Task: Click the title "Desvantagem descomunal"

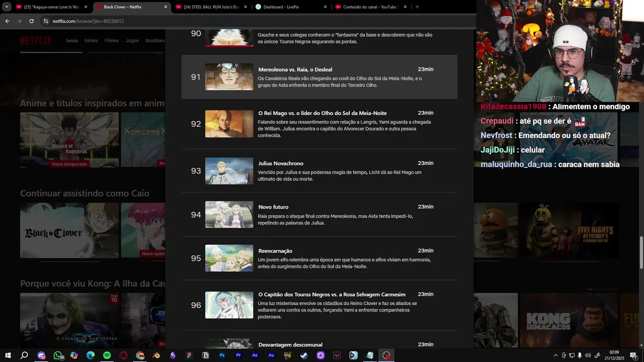Action: [290, 344]
